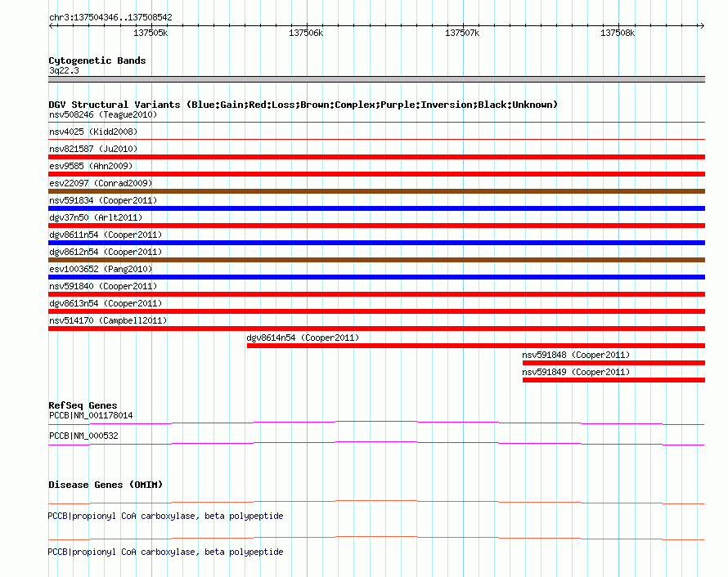Select the esv1003652 (Pang2010) label
The height and width of the screenshot is (577, 728).
click(x=101, y=269)
